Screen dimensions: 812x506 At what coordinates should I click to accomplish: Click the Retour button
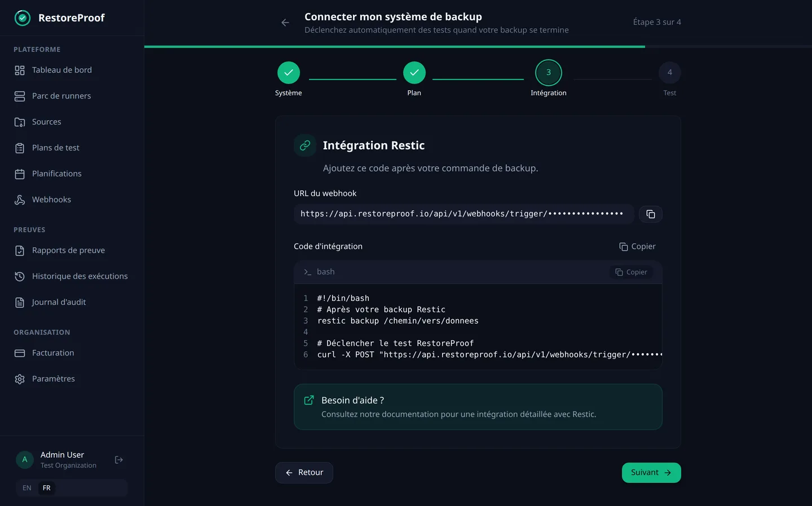304,473
